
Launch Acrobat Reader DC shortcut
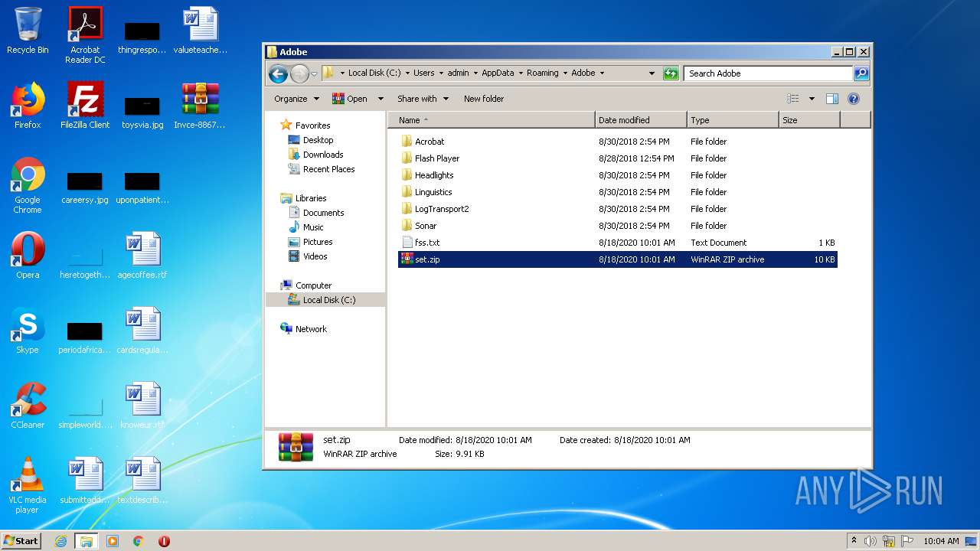85,35
